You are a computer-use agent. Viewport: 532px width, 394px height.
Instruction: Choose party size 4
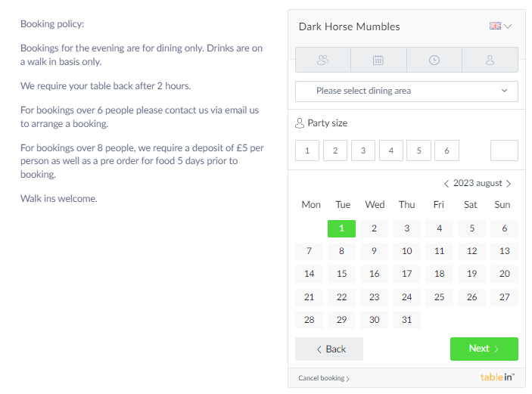coord(390,150)
